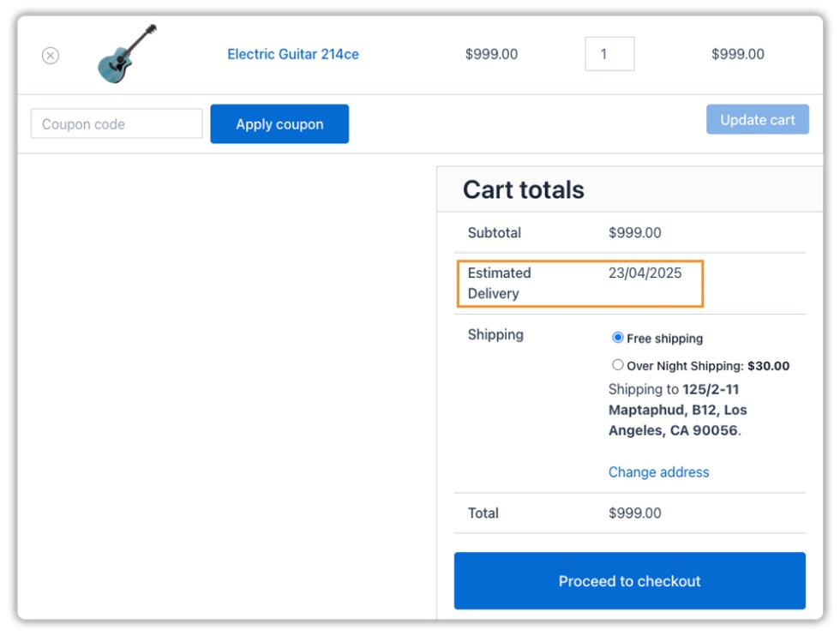Click the Coupon code input field

[116, 123]
